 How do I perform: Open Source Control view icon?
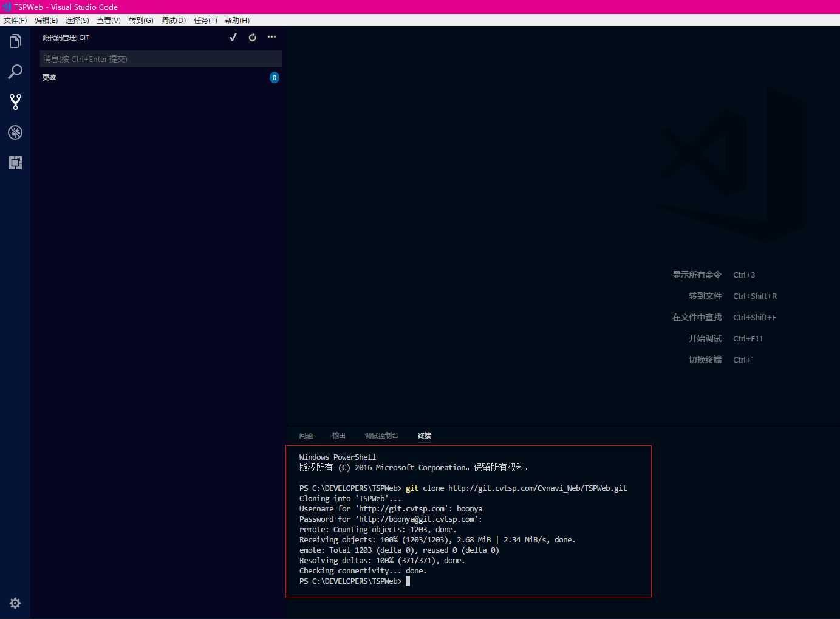15,102
